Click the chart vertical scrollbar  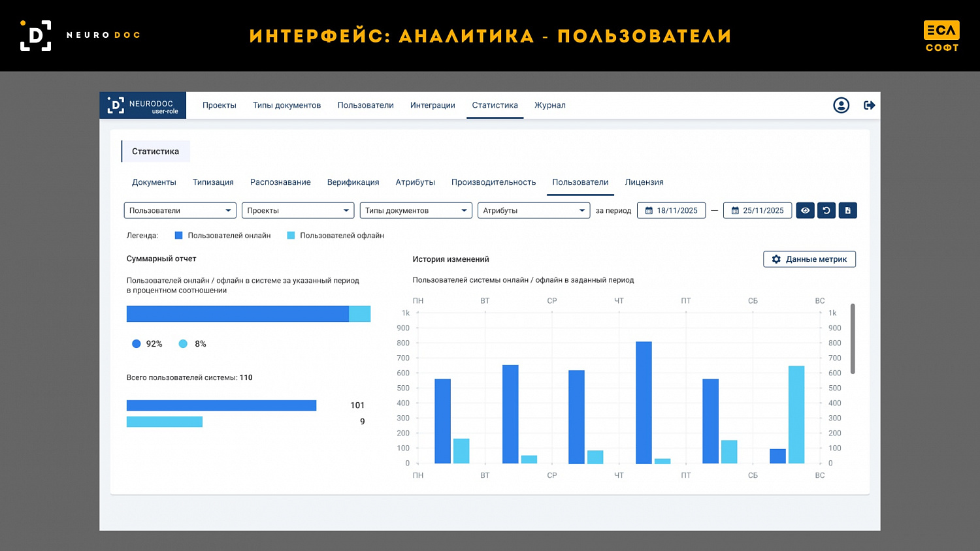853,339
